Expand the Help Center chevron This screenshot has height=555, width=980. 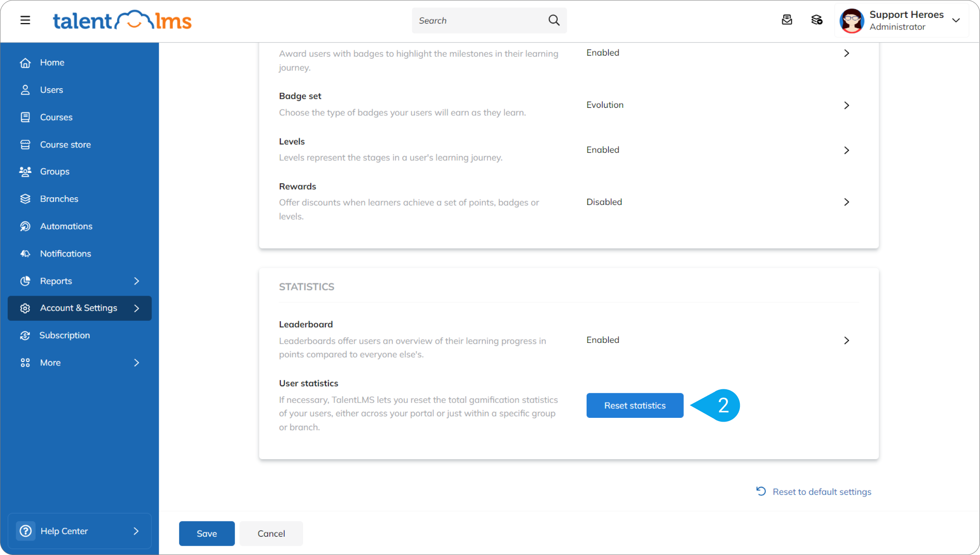(x=136, y=531)
